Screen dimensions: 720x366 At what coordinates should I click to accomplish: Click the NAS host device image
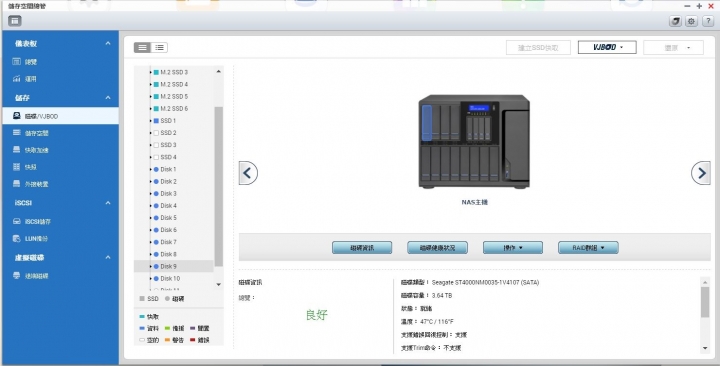click(x=474, y=141)
